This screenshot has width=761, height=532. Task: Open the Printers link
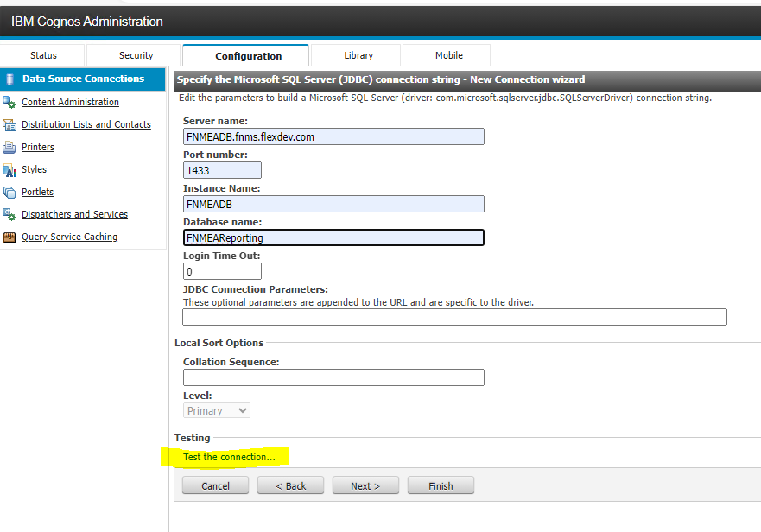37,147
